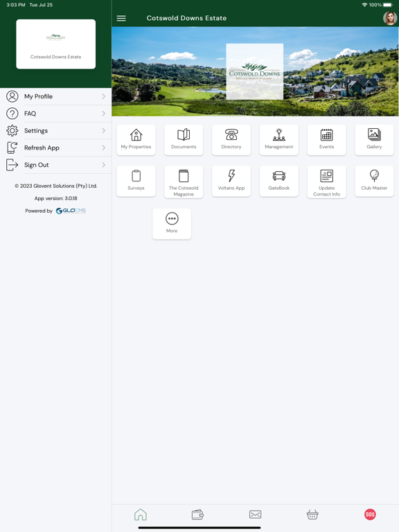The width and height of the screenshot is (399, 532).
Task: Select Sign Out menu label
Action: tap(36, 165)
